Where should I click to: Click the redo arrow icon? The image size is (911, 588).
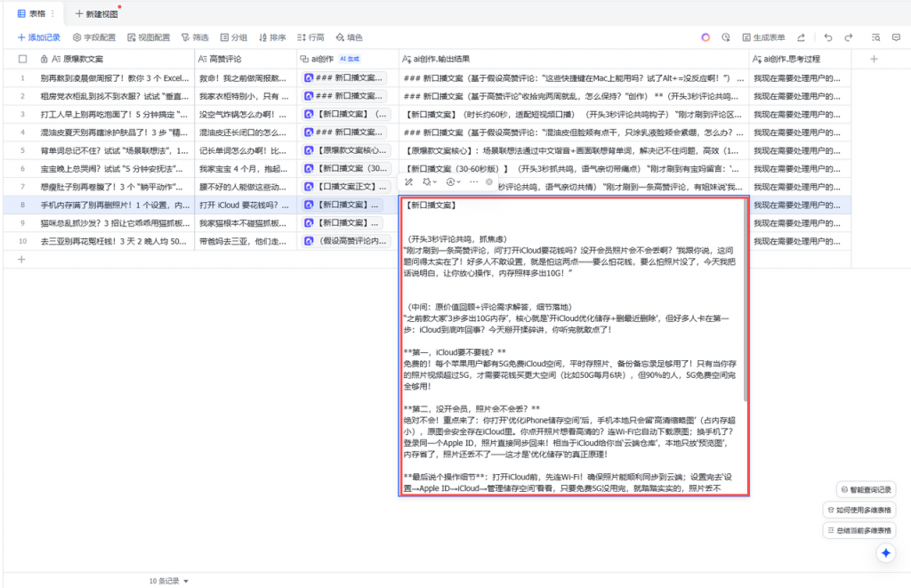(849, 37)
